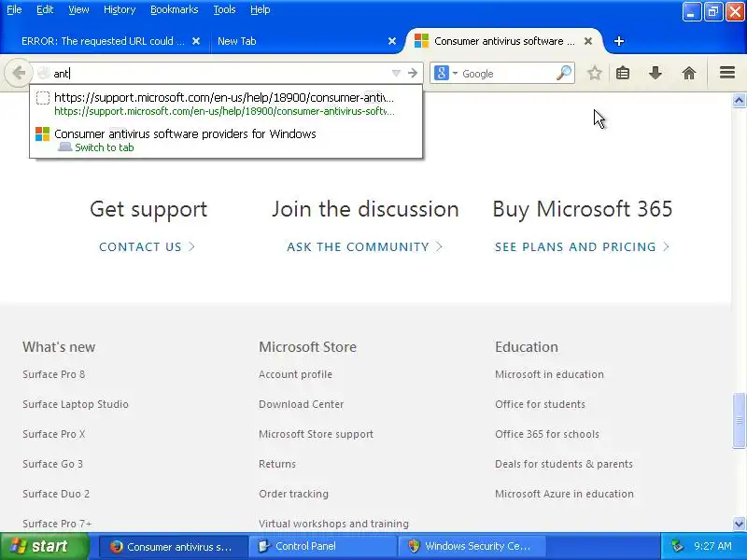
Task: Open the Surface Pro X link
Action: [54, 434]
